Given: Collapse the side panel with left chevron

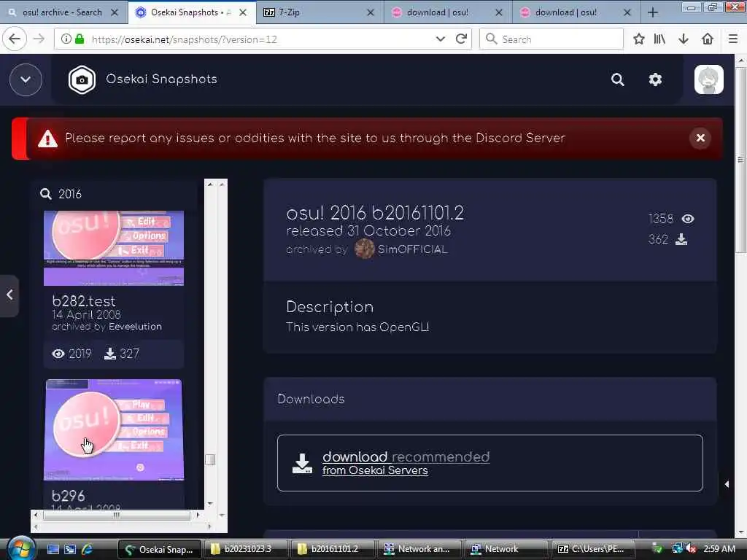Looking at the screenshot, I should (x=9, y=295).
